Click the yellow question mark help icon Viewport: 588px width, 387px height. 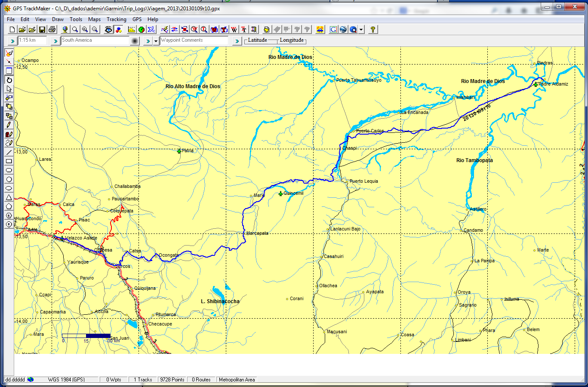pos(373,30)
